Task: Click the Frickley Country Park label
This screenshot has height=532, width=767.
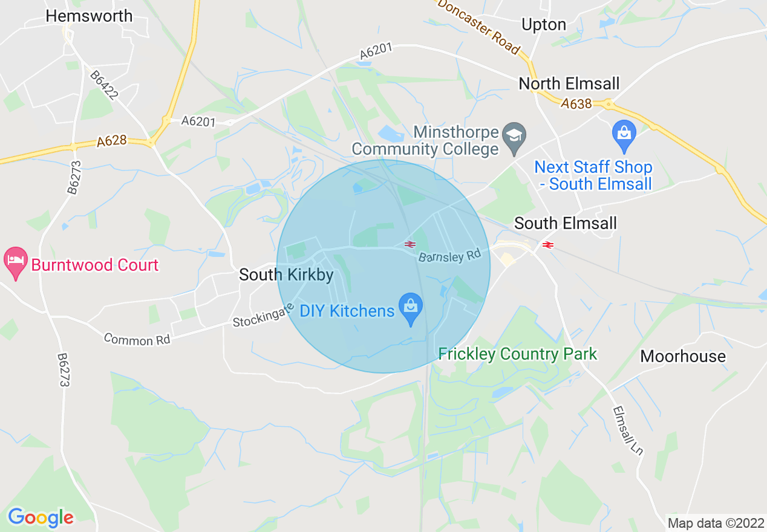Action: (x=518, y=354)
